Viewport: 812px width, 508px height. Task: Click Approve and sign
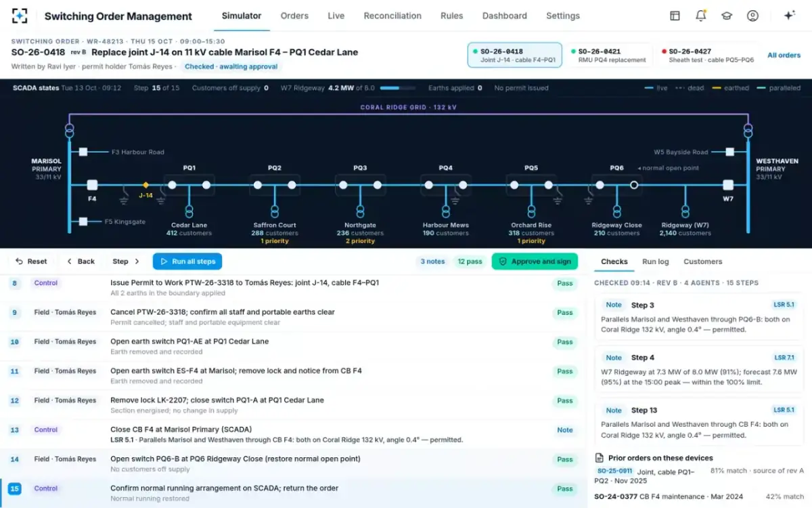[535, 261]
